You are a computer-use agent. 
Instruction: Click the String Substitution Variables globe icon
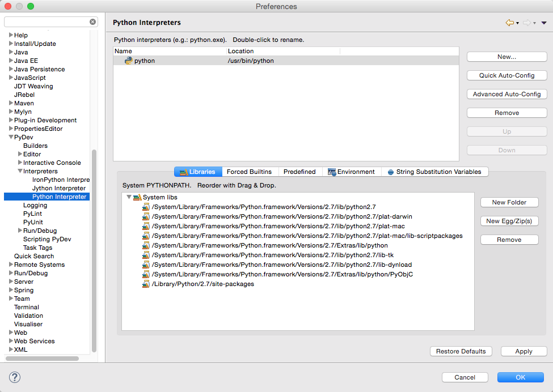click(x=390, y=172)
